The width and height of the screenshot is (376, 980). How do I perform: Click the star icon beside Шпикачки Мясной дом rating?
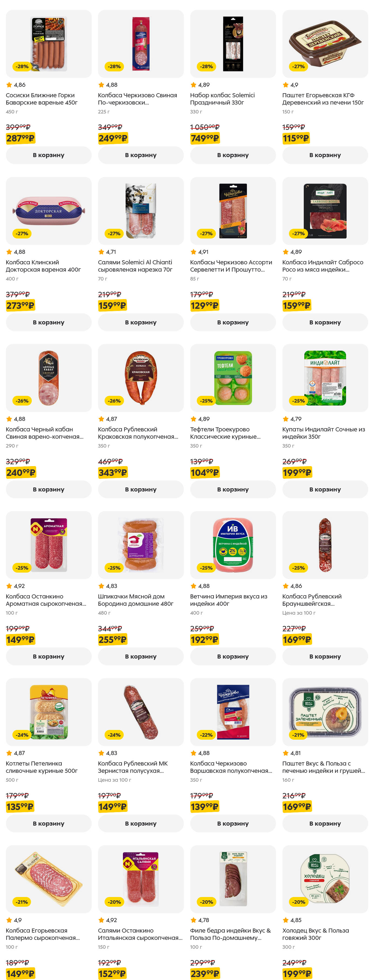point(101,586)
